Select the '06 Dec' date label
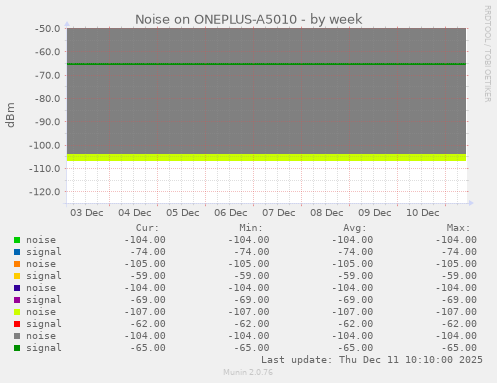The width and height of the screenshot is (497, 383). click(231, 213)
